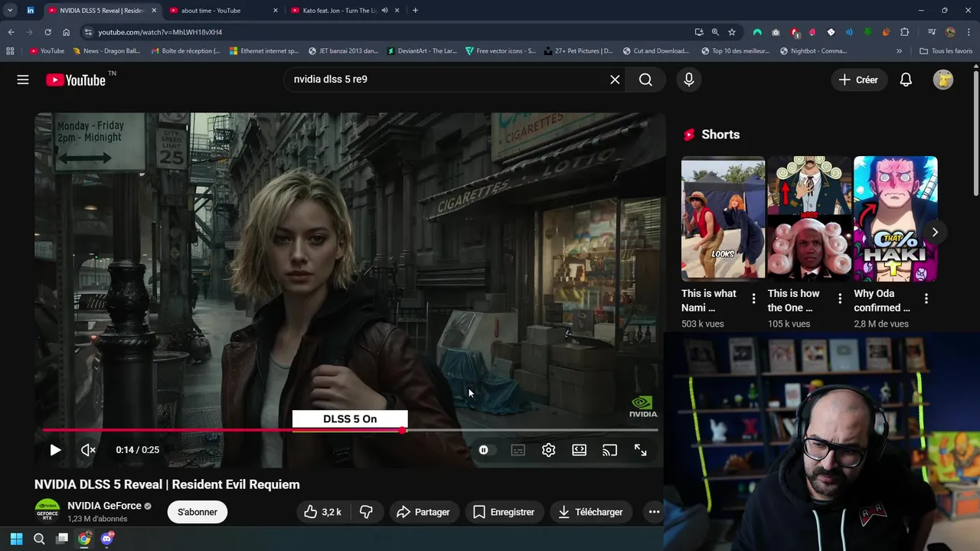Open the 'This is what Nami' short thumbnail
Screen dimensions: 980x551
(723, 218)
